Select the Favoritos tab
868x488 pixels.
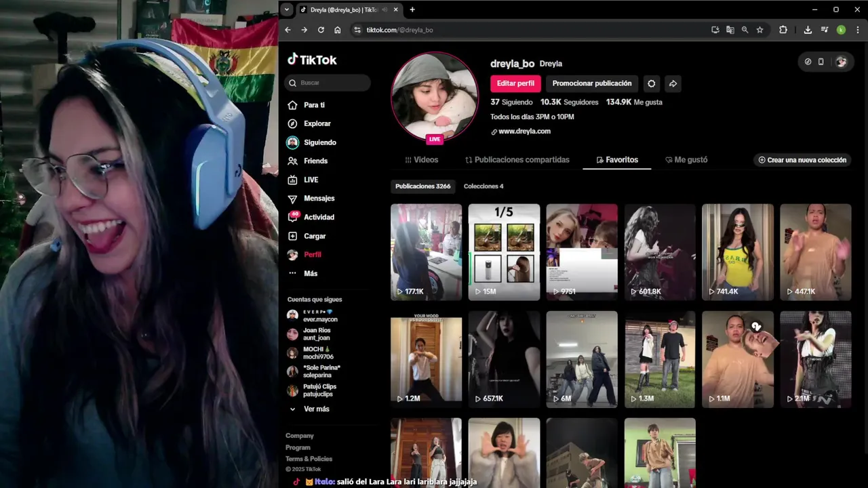(617, 160)
